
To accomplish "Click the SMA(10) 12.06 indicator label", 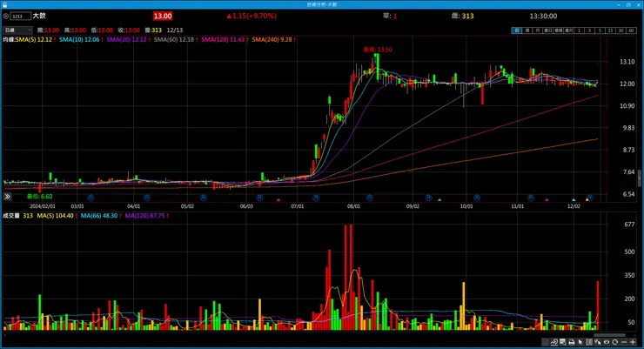I will (79, 39).
